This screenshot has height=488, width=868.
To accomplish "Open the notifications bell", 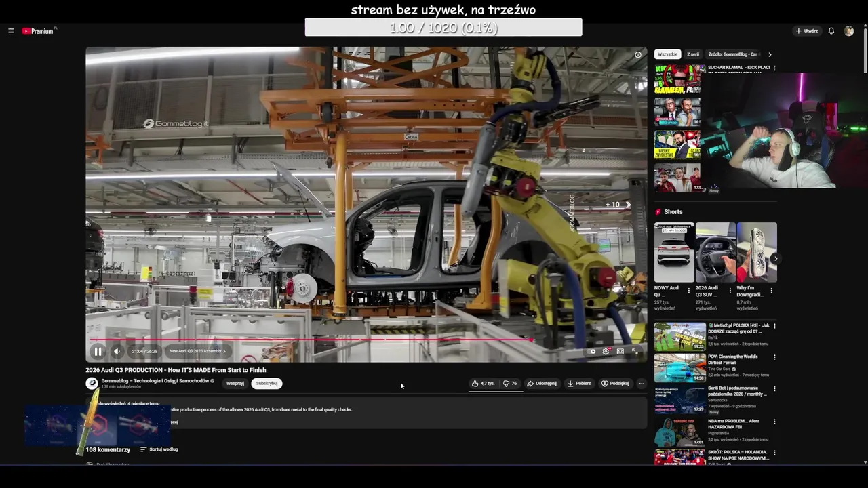I will coord(831,31).
